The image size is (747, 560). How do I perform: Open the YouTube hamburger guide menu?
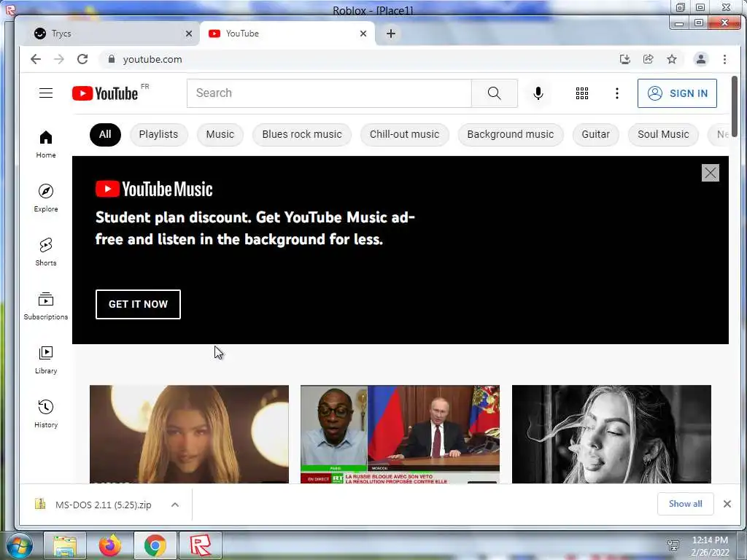pyautogui.click(x=46, y=93)
